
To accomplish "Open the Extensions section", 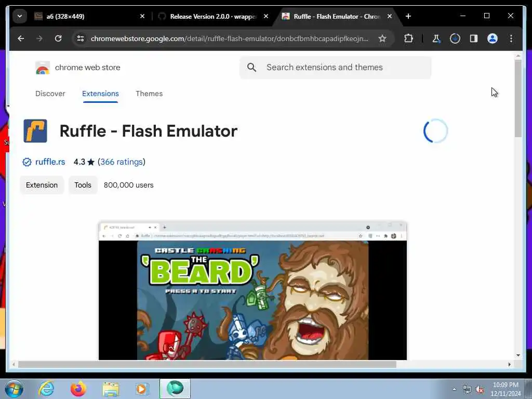I will coord(100,94).
